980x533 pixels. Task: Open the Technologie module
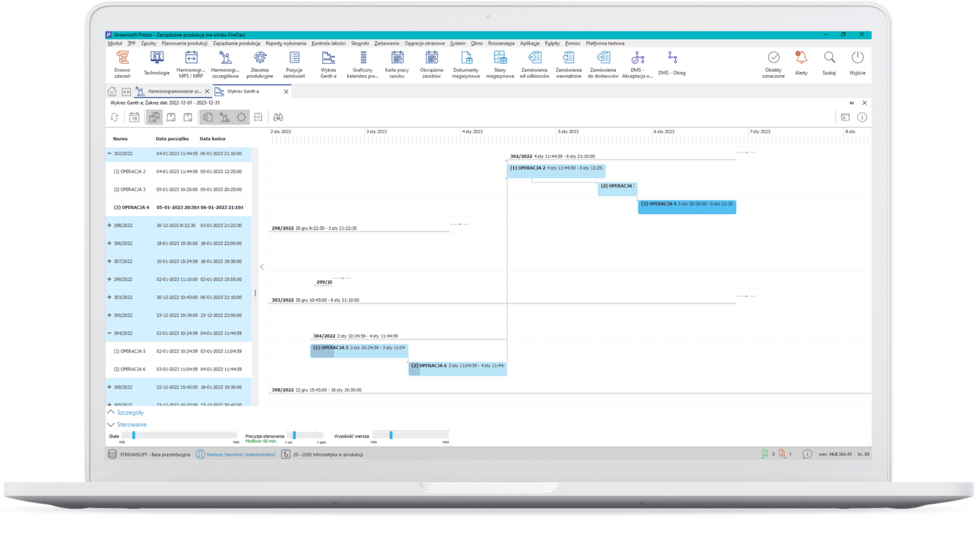click(x=157, y=63)
